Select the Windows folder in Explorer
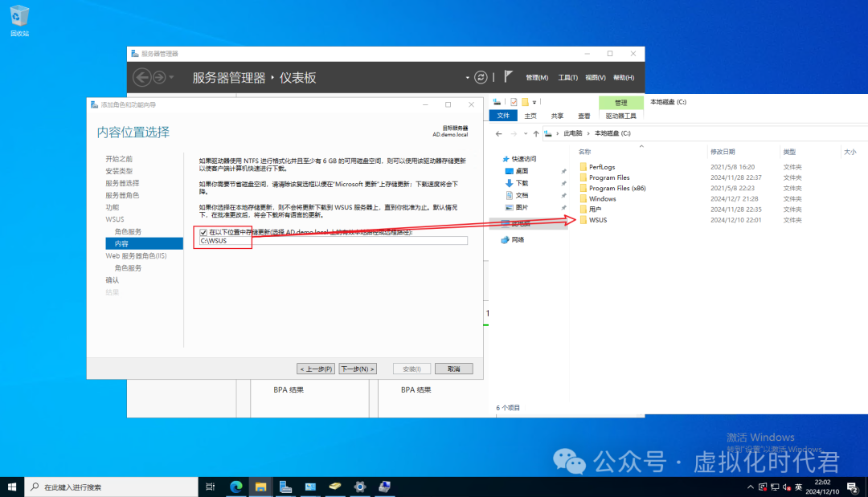The width and height of the screenshot is (868, 497). click(602, 198)
